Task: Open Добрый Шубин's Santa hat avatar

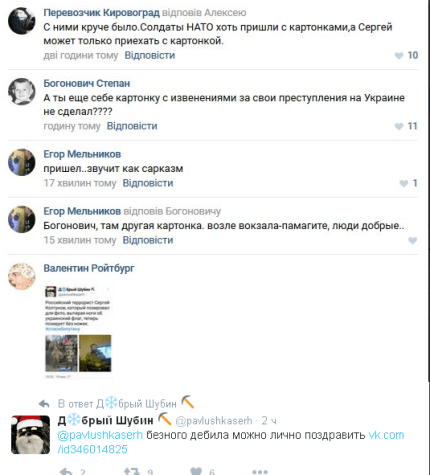Action: [30, 435]
